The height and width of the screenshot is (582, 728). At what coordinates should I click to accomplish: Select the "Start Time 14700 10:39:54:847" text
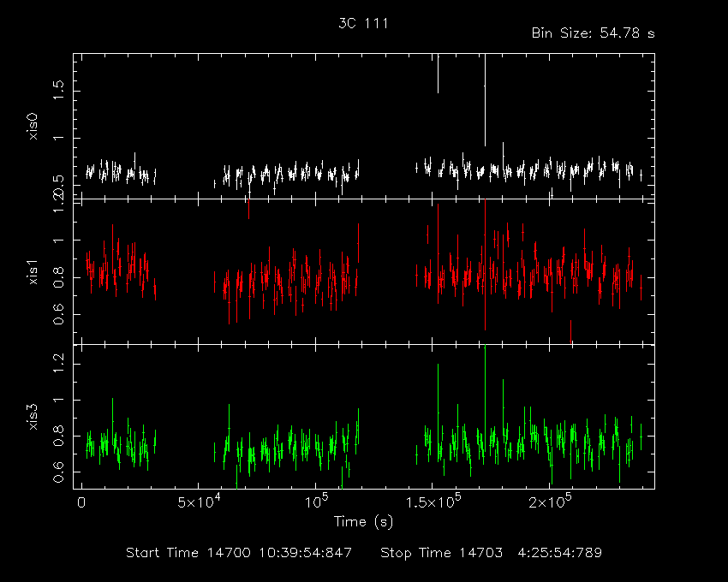[x=239, y=553]
